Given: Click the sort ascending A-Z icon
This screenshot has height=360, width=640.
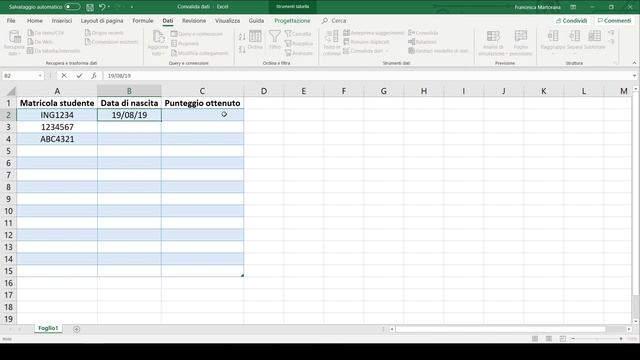Looking at the screenshot, I should (242, 37).
